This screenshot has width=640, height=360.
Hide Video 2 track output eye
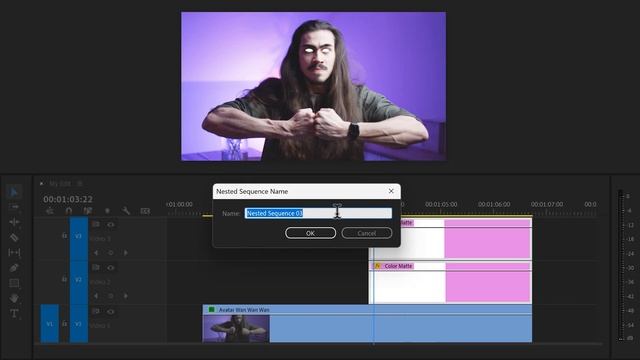(111, 268)
